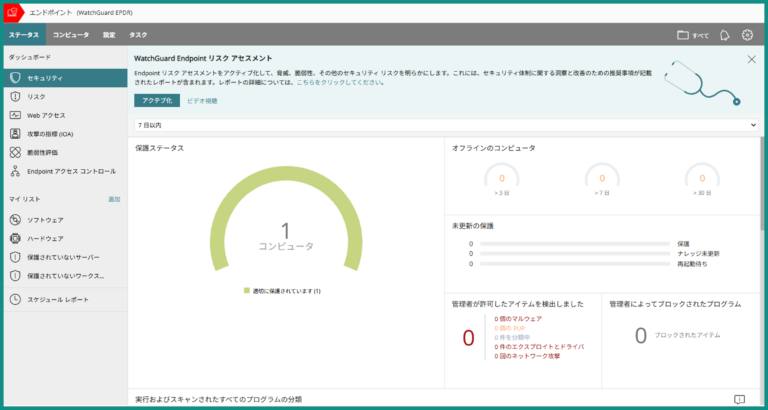
Task: Open the 設定 tab
Action: pyautogui.click(x=108, y=35)
